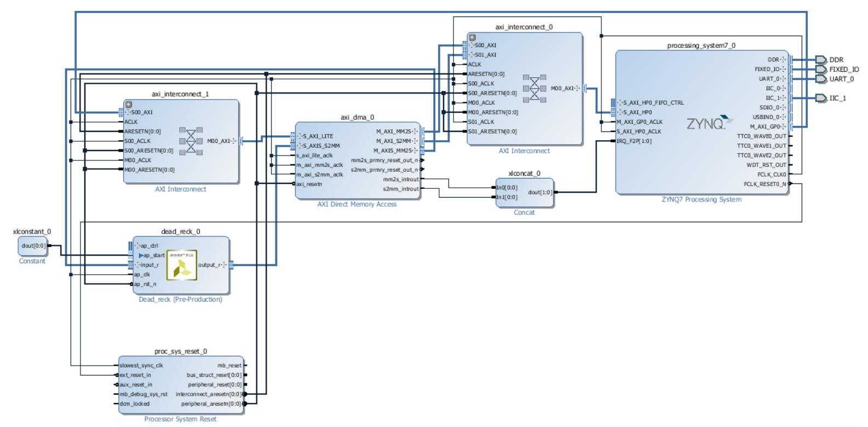Select IRQ_F2P[1:0] pin on Zynq block

[x=634, y=141]
